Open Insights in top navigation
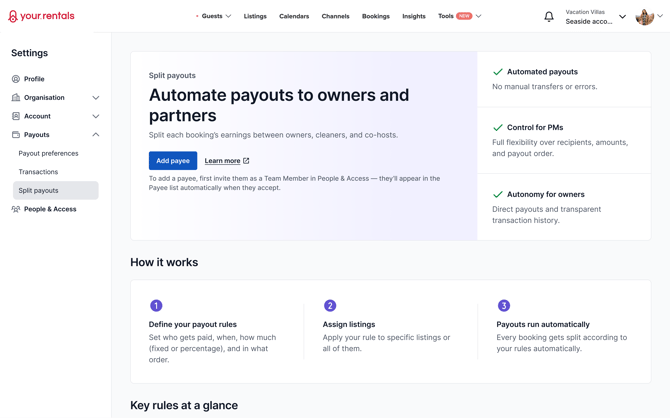 pos(414,16)
